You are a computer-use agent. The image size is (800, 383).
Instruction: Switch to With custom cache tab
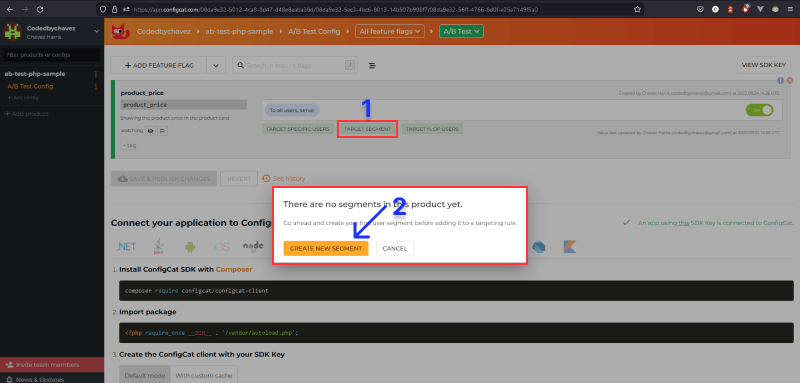204,375
